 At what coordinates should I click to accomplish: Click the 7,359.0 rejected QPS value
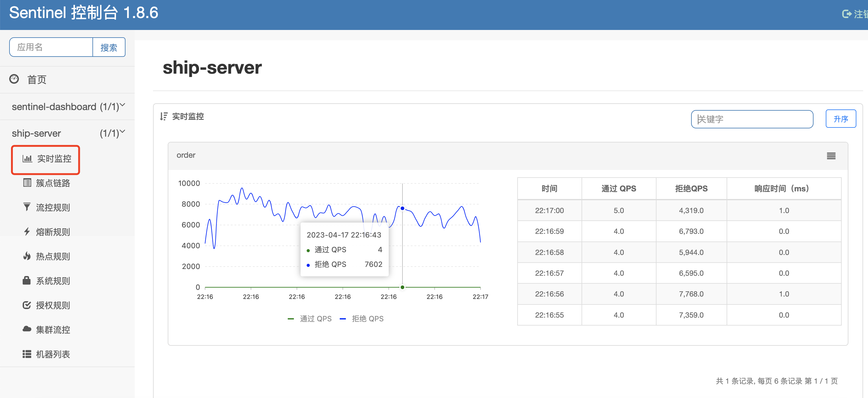[691, 315]
